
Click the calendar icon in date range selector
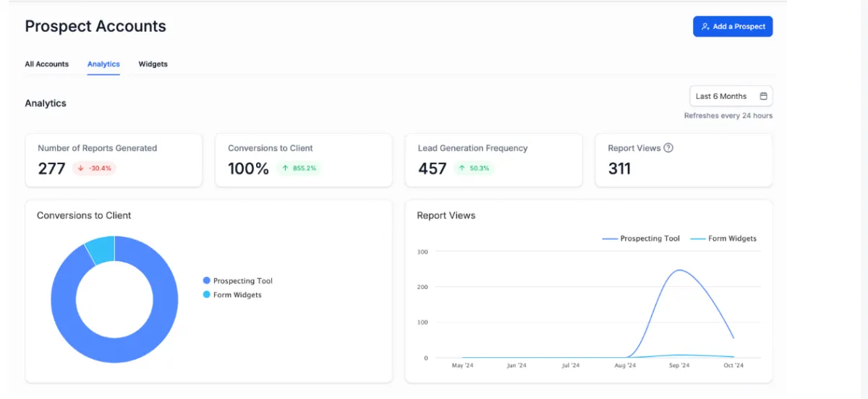pyautogui.click(x=763, y=96)
